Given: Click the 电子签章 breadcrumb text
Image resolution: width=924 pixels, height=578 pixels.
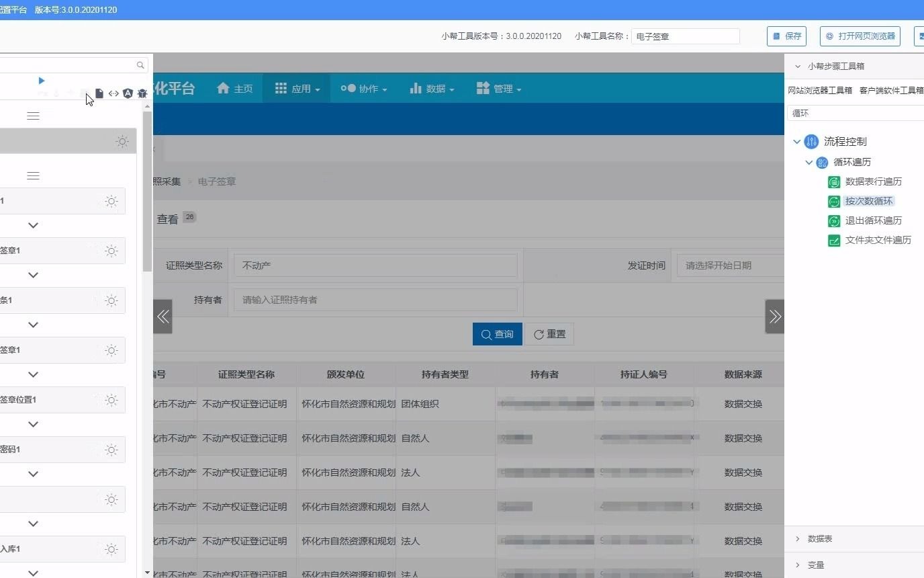Looking at the screenshot, I should click(x=217, y=181).
